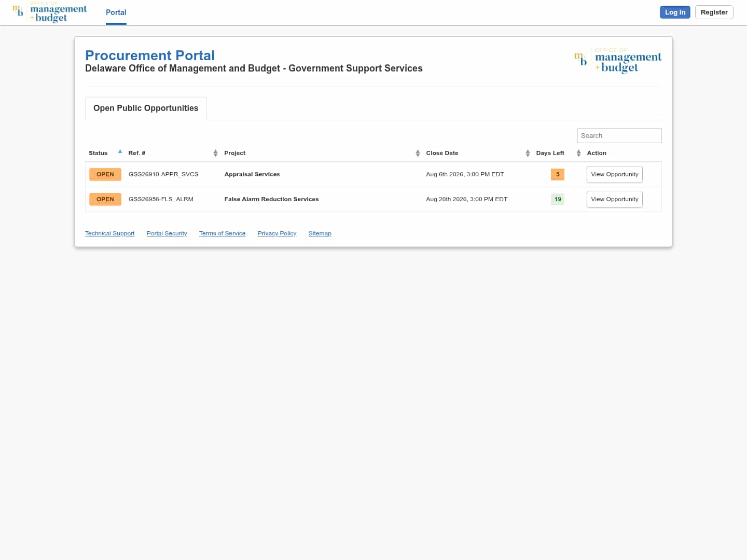The height and width of the screenshot is (560, 747).
Task: Select reference GSS26910-APPR_SVCS
Action: pyautogui.click(x=163, y=174)
